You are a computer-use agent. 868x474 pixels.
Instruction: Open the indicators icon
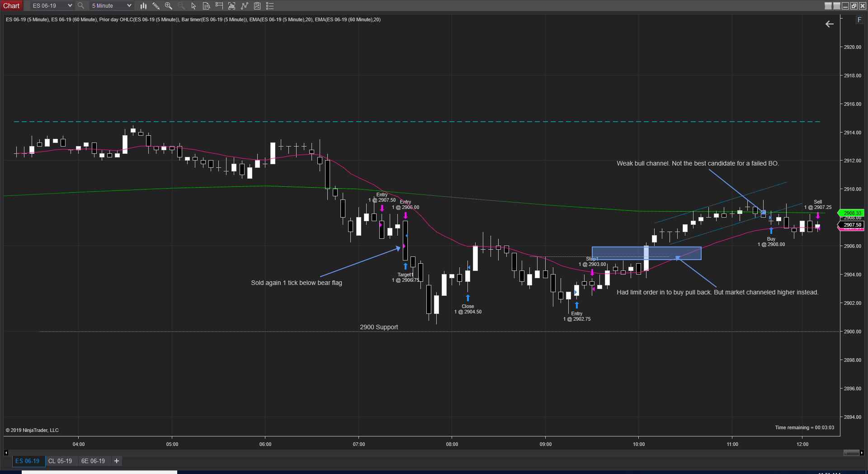pyautogui.click(x=245, y=6)
